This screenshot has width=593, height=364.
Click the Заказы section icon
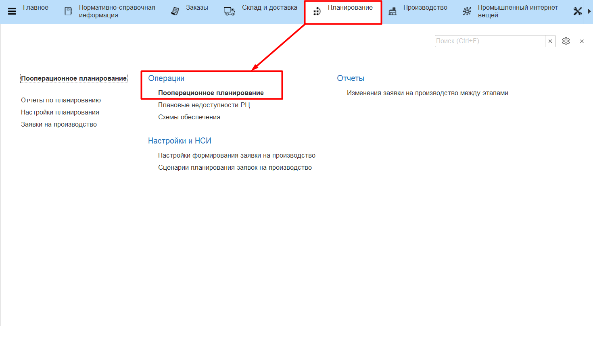pyautogui.click(x=175, y=11)
